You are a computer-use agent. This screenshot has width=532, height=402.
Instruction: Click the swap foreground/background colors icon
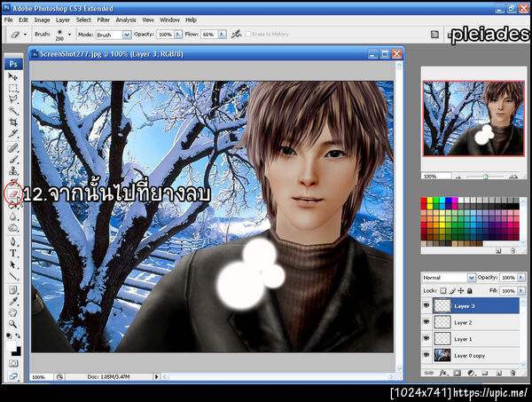tap(18, 335)
